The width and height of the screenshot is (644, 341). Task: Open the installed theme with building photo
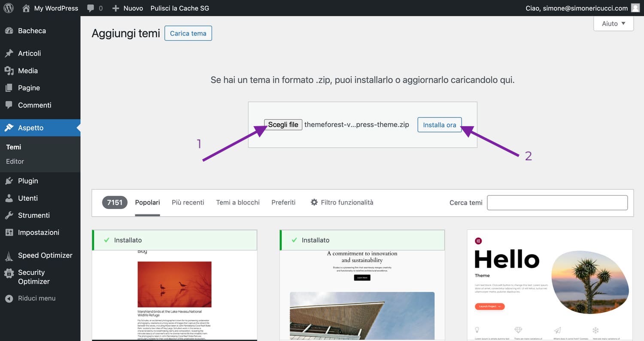(362, 296)
